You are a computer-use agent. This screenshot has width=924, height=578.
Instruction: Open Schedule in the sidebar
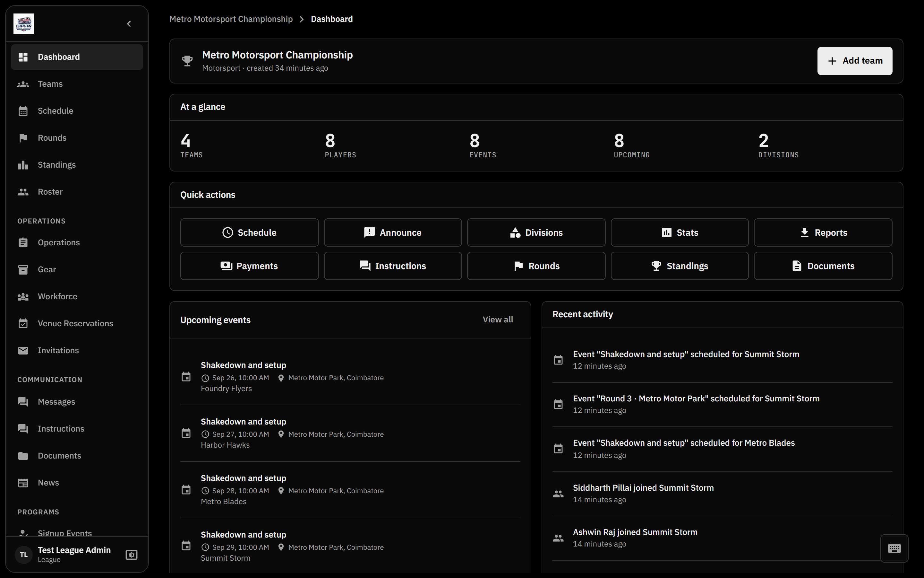[77, 111]
